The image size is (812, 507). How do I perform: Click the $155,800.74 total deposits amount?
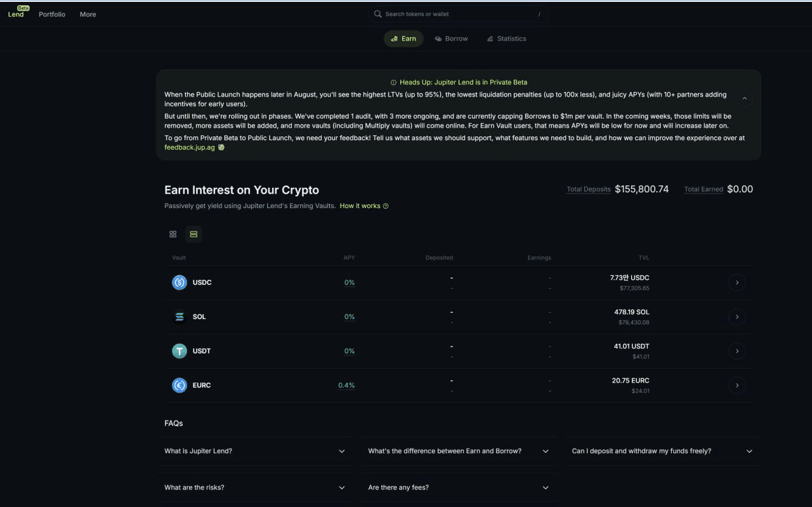(x=642, y=189)
